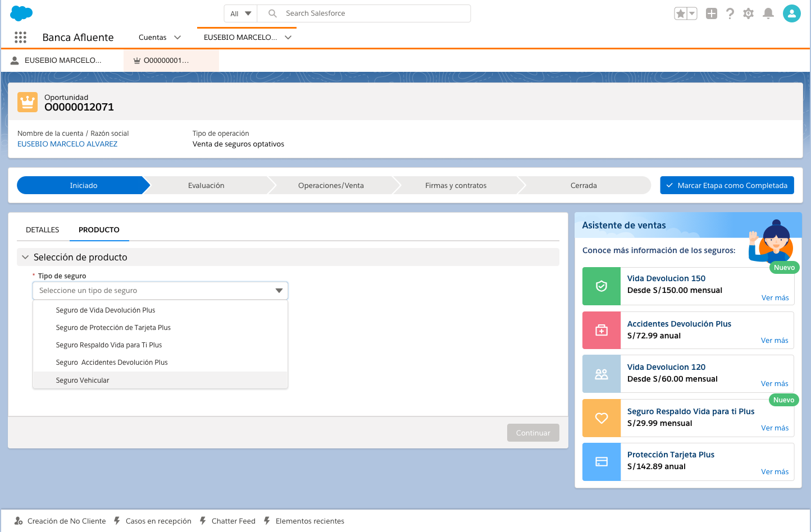
Task: Select the Iniciado stage
Action: coord(84,185)
